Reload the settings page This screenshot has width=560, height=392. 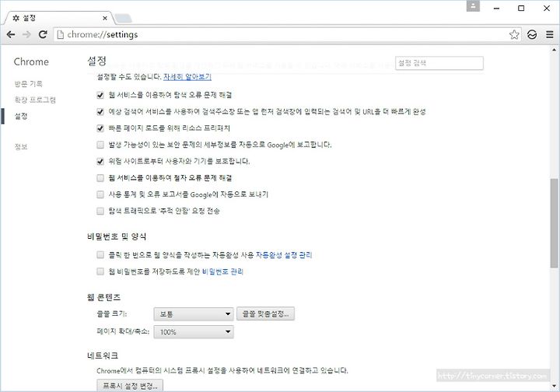(43, 35)
